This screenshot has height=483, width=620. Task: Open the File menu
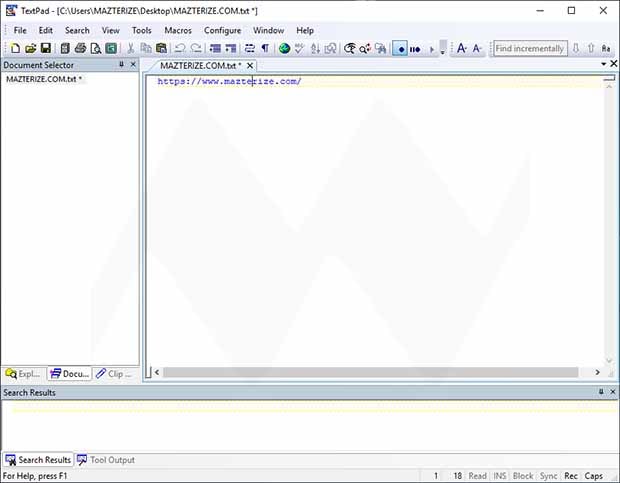(x=20, y=30)
